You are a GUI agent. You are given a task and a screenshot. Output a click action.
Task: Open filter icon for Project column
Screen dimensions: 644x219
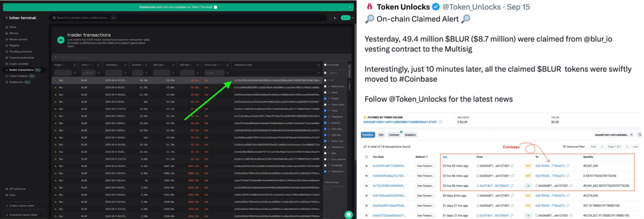point(74,73)
